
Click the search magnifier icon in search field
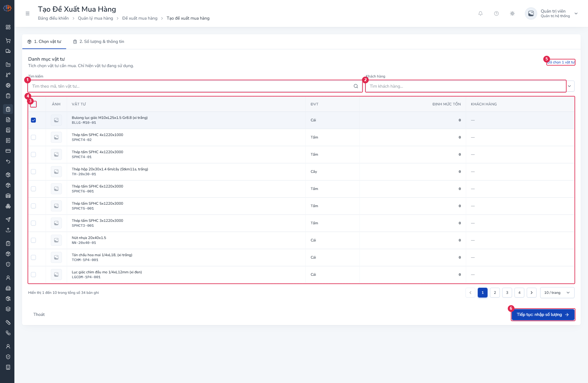click(x=356, y=86)
